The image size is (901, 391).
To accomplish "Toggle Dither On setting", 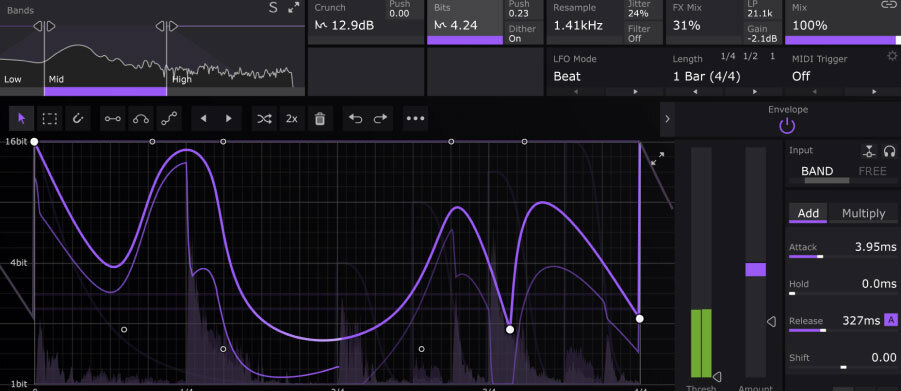I will click(x=522, y=33).
